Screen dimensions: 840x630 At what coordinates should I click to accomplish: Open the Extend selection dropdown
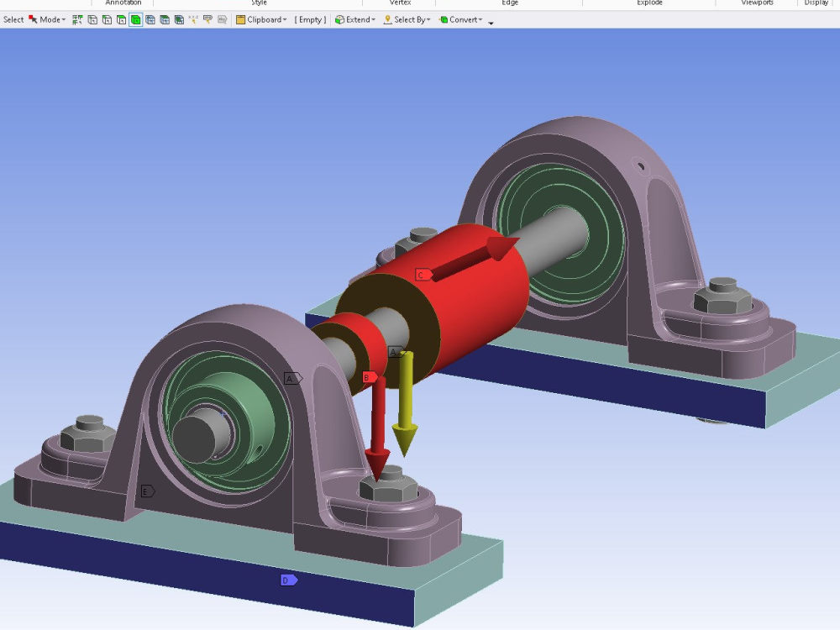point(355,20)
